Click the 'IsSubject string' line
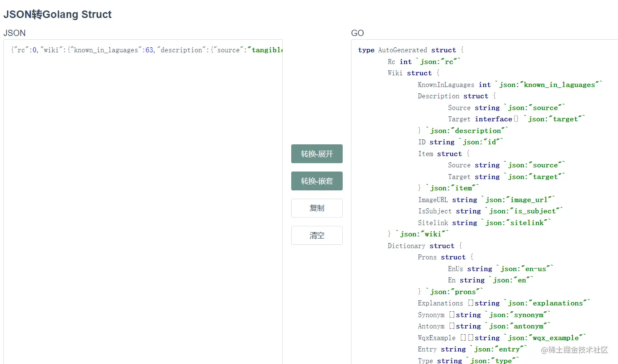The width and height of the screenshot is (618, 364). click(490, 211)
